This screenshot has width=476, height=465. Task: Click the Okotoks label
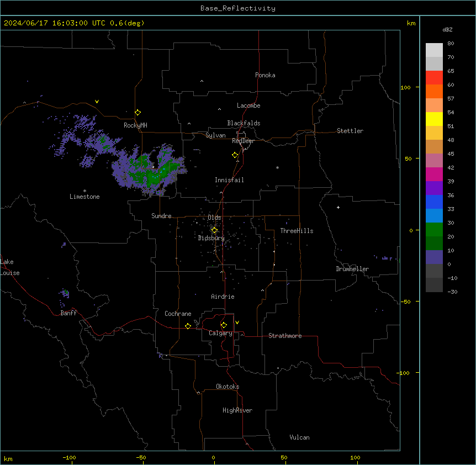(228, 387)
